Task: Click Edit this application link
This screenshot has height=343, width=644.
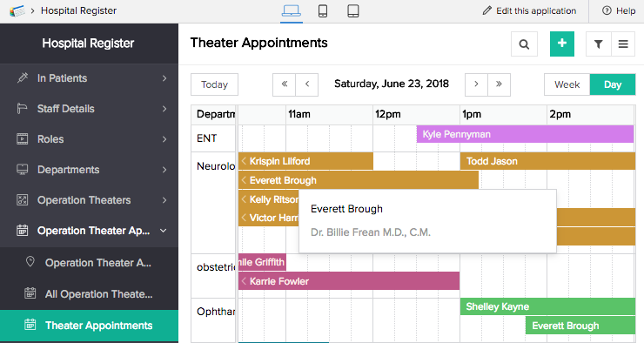Action: click(536, 10)
